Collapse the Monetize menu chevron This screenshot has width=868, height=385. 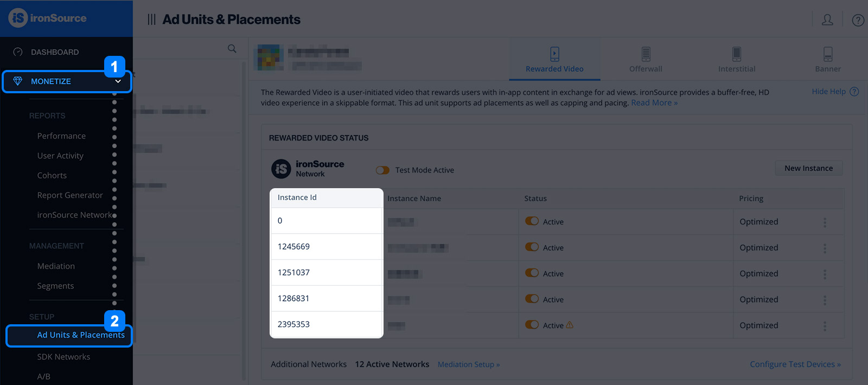click(118, 81)
